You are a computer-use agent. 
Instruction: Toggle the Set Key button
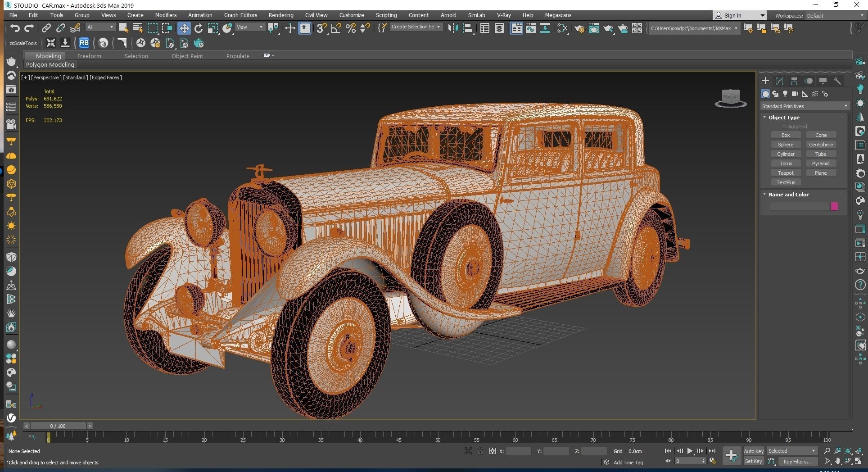753,461
